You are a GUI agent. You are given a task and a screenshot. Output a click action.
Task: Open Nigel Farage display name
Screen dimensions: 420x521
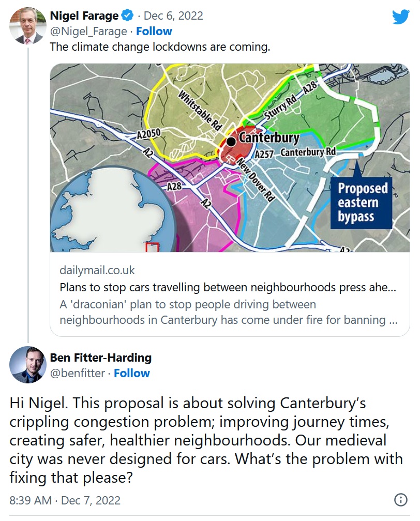click(84, 17)
